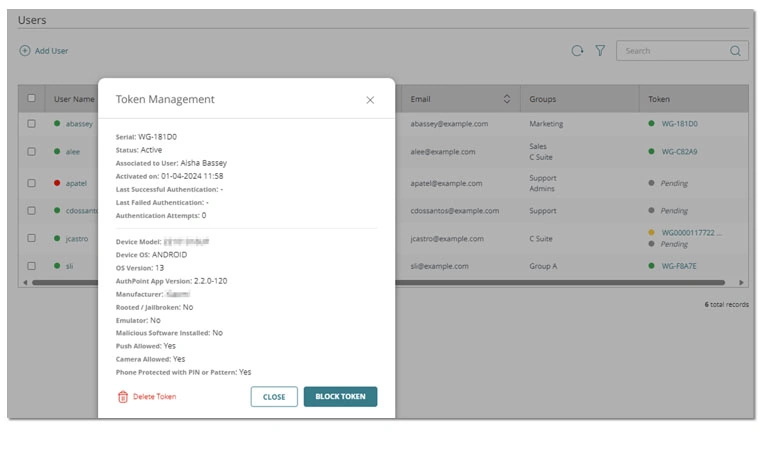766x450 pixels.
Task: Check the box for cdossantos row
Action: coord(31,211)
